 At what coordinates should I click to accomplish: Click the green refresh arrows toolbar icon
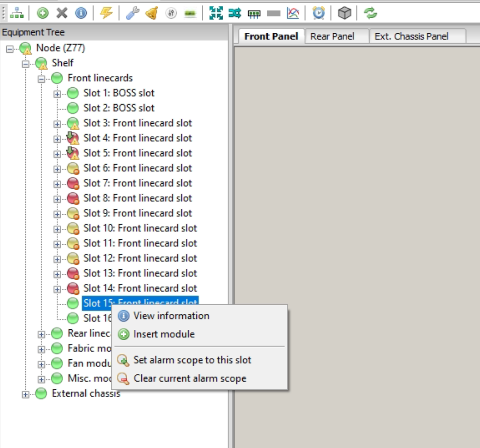coord(370,13)
